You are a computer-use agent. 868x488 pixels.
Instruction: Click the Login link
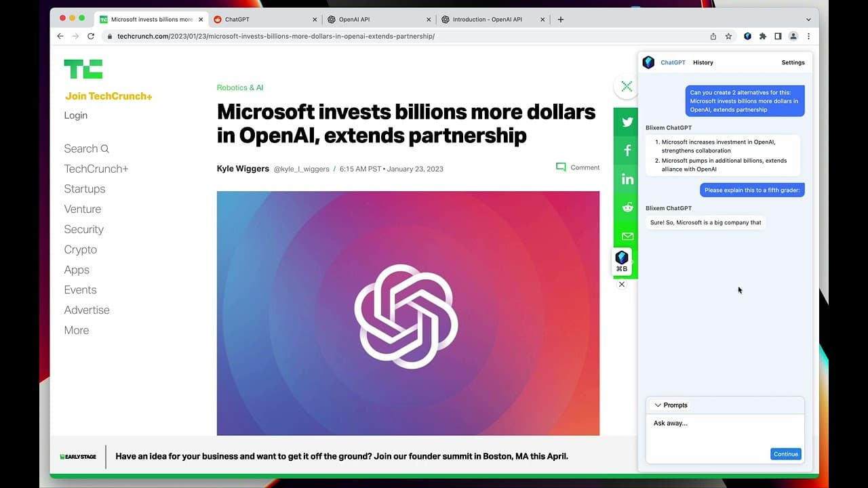(76, 115)
